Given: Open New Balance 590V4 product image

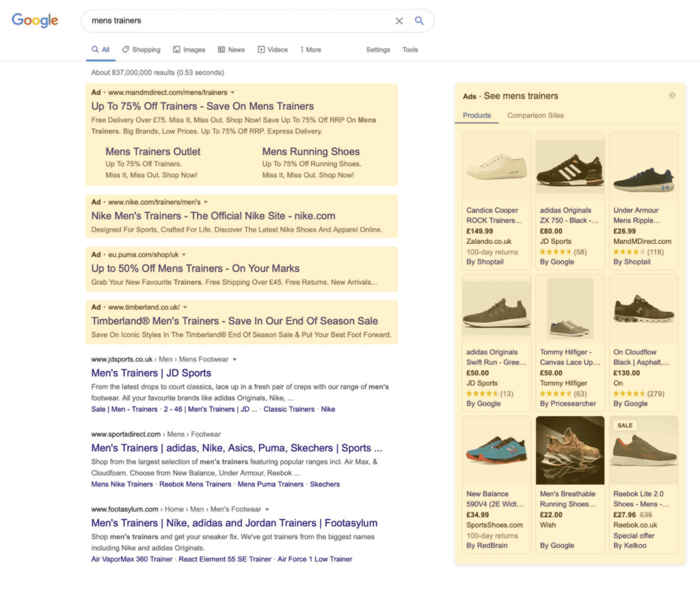Looking at the screenshot, I should (496, 451).
